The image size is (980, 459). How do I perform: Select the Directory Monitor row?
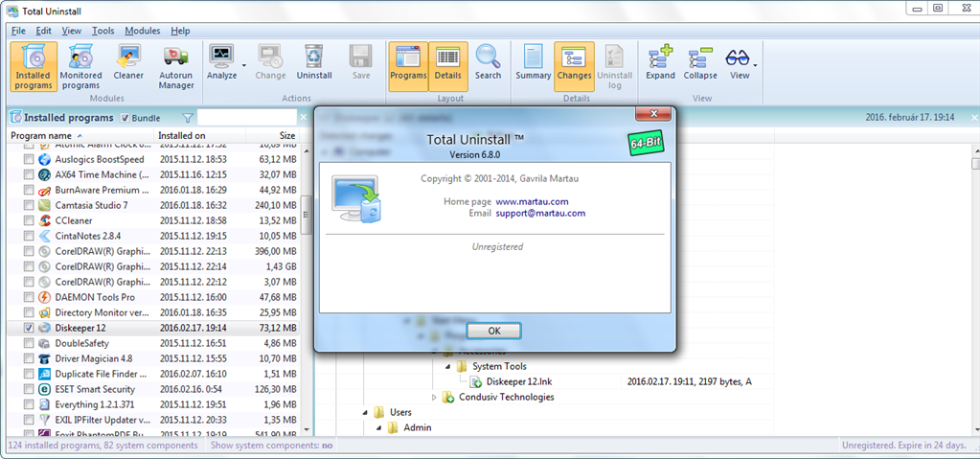[x=153, y=312]
